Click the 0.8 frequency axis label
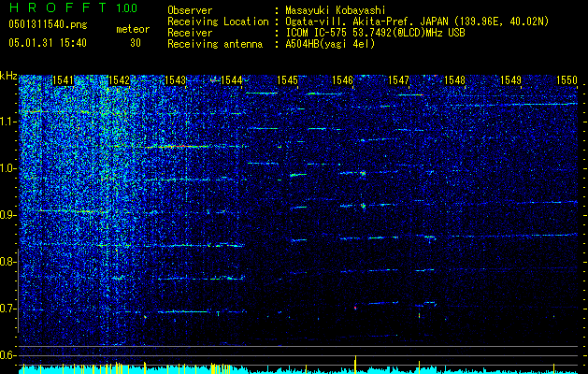Image resolution: width=588 pixels, height=374 pixels. click(x=8, y=262)
